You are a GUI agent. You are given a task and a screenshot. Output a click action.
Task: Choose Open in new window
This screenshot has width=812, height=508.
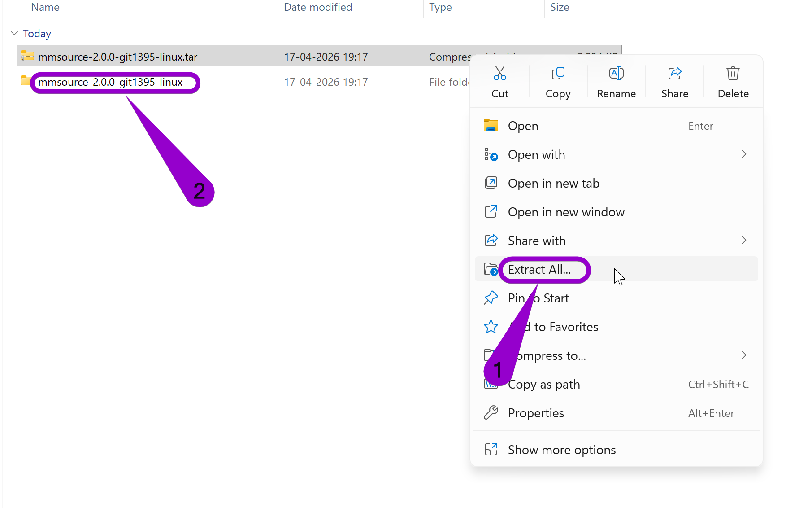point(566,211)
